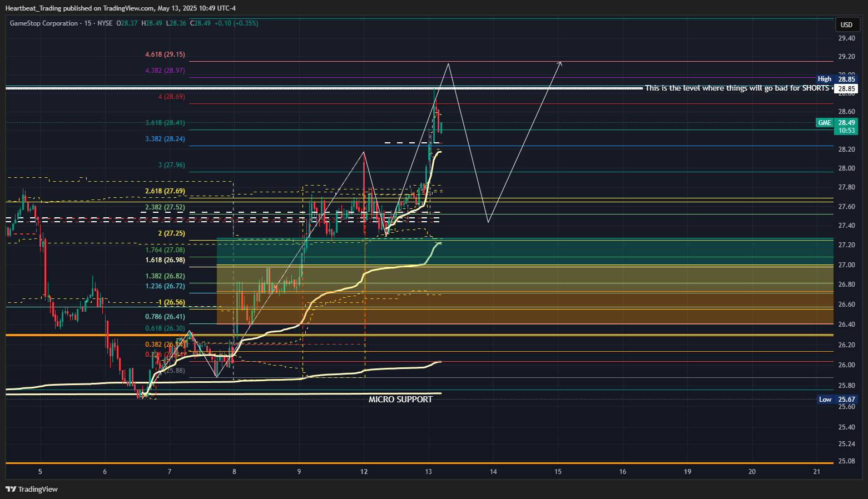Screen dimensions: 868x499
Task: Click the GME last price tag
Action: (837, 123)
